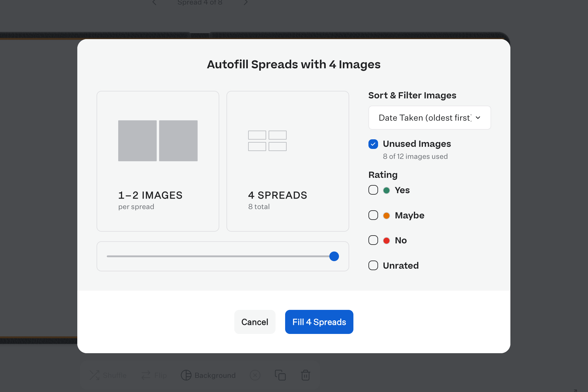This screenshot has height=392, width=588.
Task: Click the 'Rating' heading
Action: click(x=383, y=175)
